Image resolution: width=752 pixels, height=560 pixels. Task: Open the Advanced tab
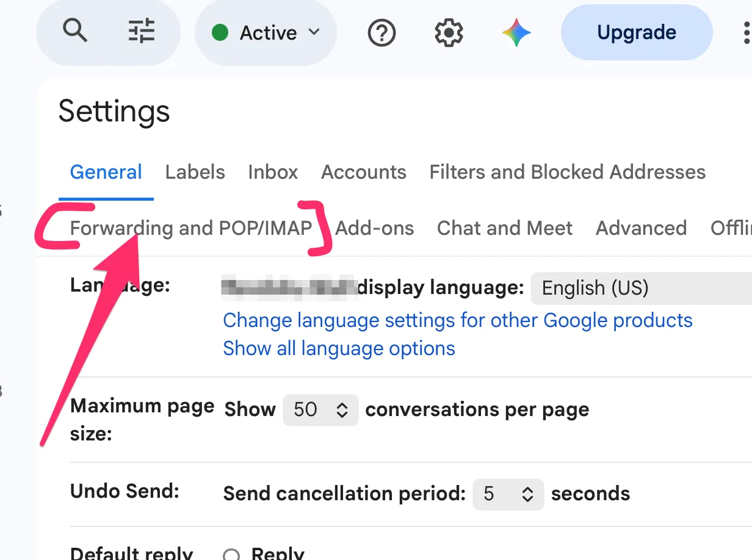(641, 228)
